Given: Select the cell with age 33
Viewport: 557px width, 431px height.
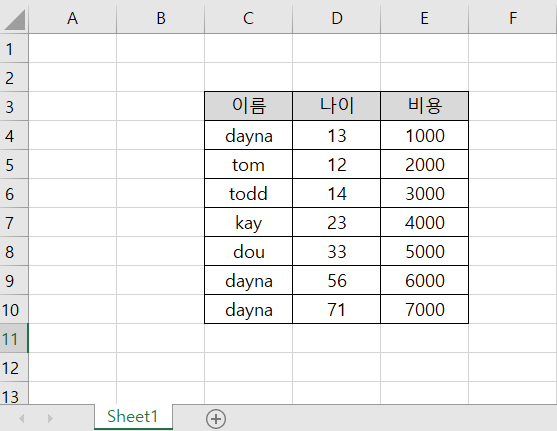Looking at the screenshot, I should click(x=336, y=251).
